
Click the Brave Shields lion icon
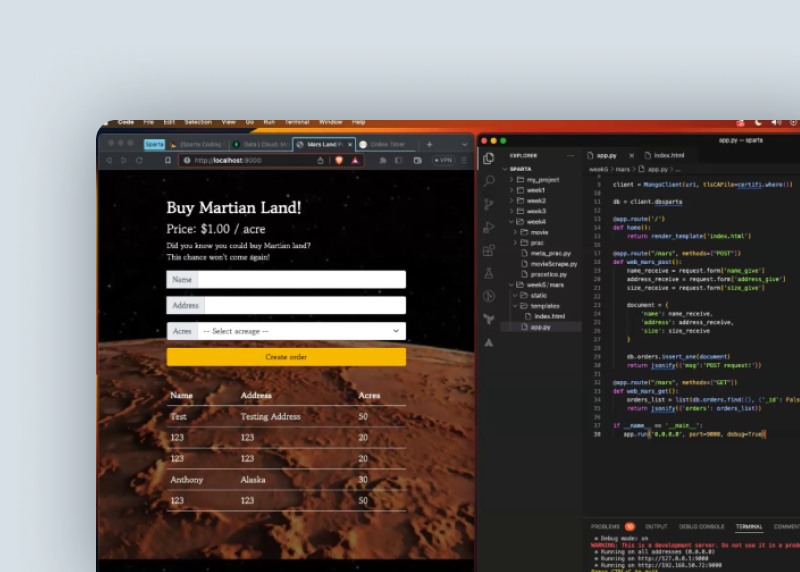point(338,160)
